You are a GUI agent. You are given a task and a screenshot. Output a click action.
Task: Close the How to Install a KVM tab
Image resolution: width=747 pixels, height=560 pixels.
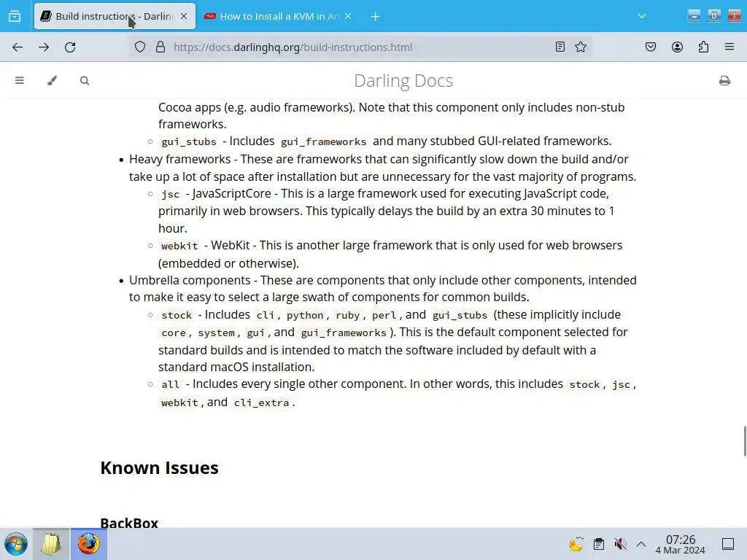348,16
